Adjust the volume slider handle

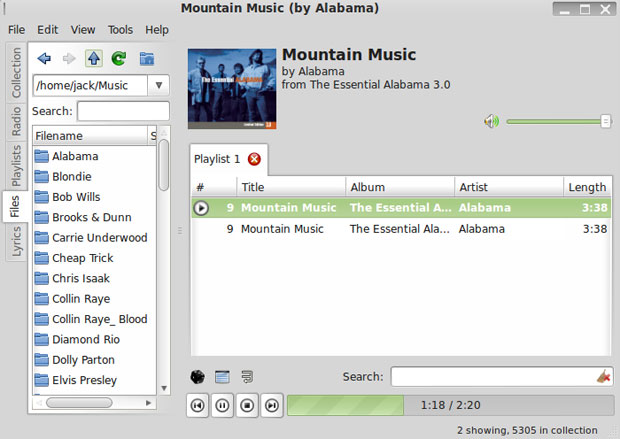point(605,121)
